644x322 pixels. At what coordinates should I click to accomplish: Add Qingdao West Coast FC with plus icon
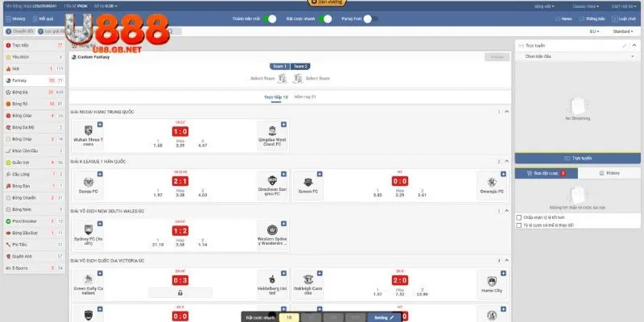coord(283,125)
